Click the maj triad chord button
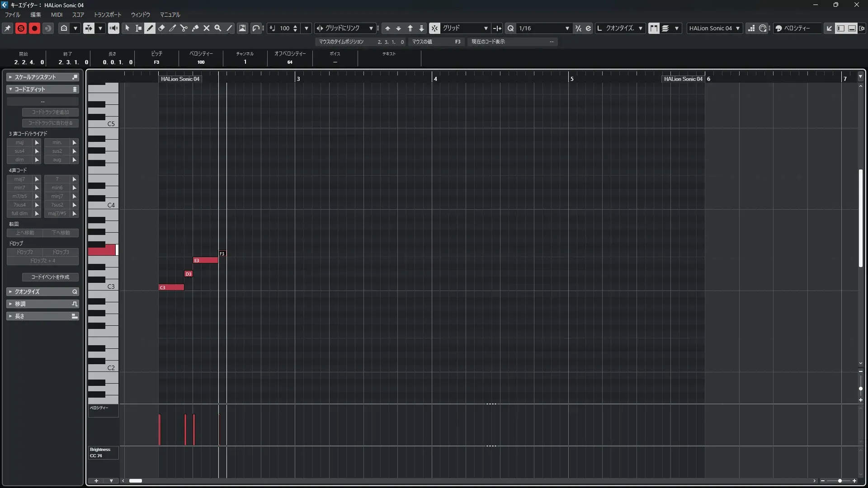868x488 pixels. pos(19,142)
